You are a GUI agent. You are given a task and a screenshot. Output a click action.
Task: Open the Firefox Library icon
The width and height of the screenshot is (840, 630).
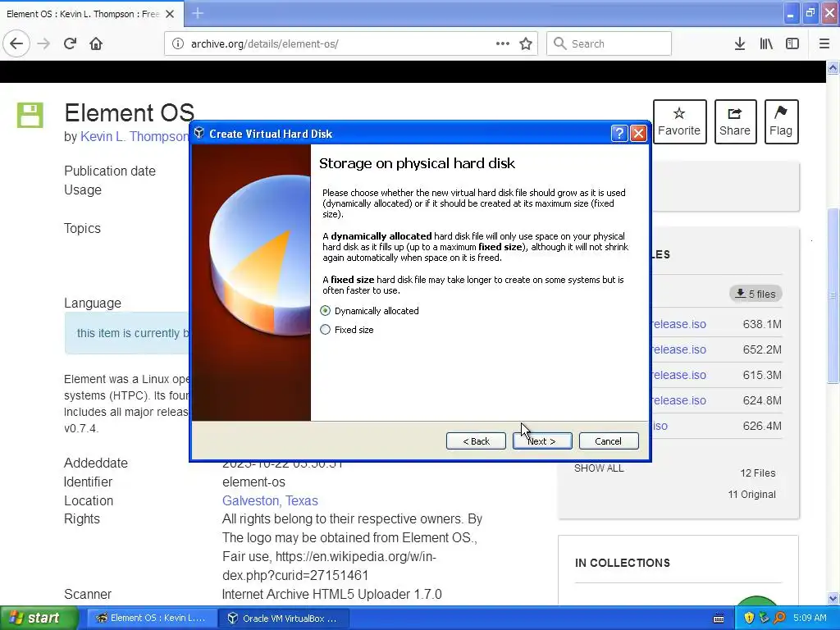pos(766,43)
